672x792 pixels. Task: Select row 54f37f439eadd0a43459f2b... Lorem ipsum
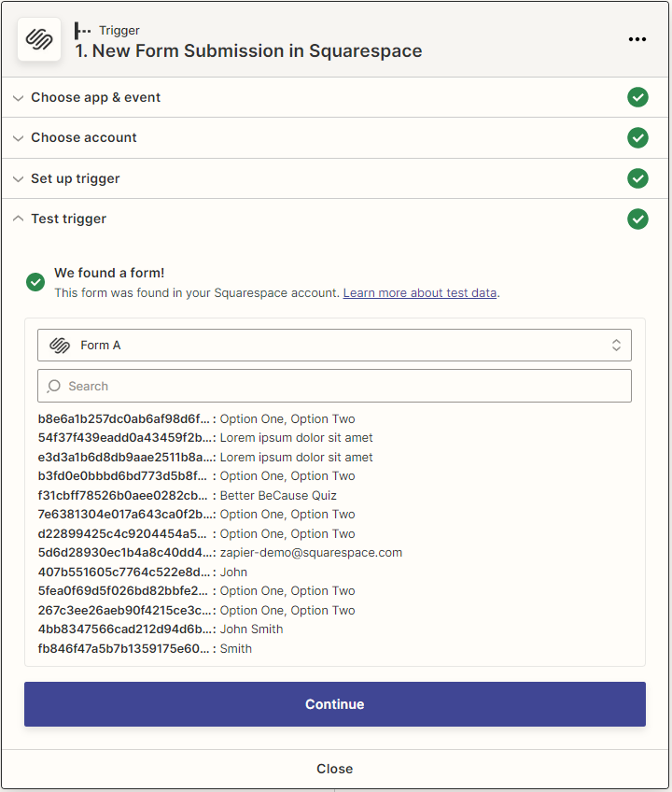[x=205, y=438]
